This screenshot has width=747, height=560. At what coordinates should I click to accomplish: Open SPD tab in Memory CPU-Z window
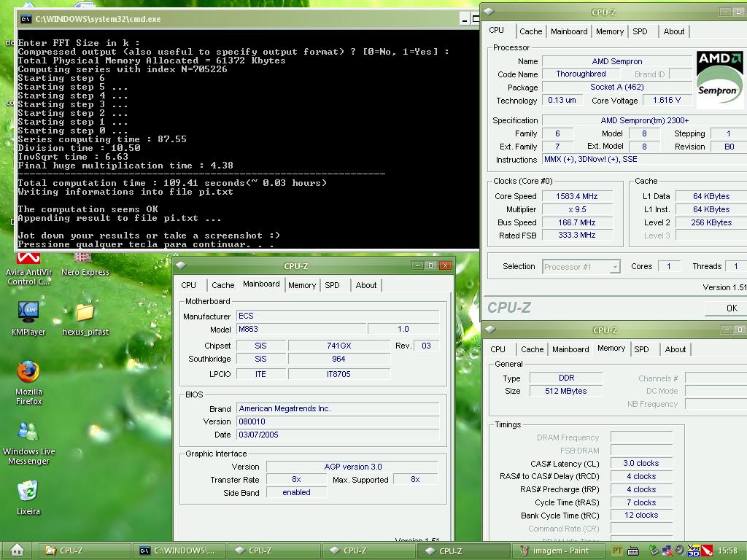(641, 349)
